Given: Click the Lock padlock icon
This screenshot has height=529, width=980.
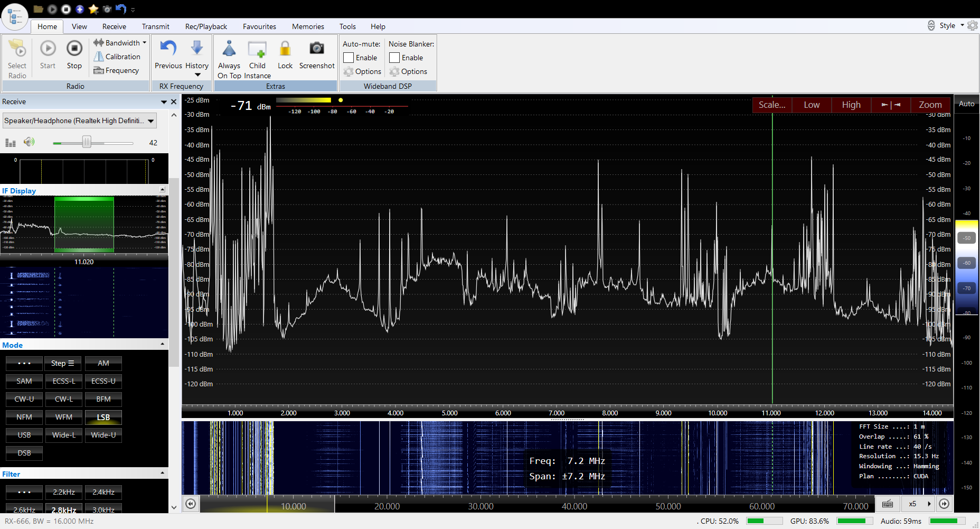Looking at the screenshot, I should 285,49.
